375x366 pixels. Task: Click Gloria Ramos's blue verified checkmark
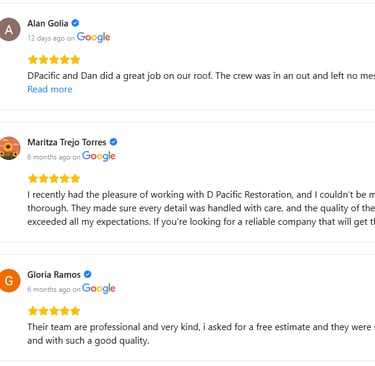coord(87,274)
